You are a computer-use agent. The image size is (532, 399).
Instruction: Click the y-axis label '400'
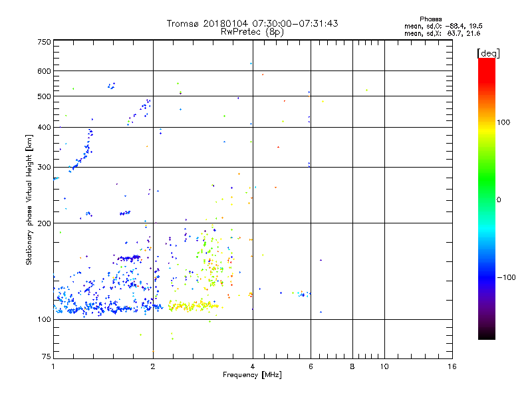click(44, 128)
